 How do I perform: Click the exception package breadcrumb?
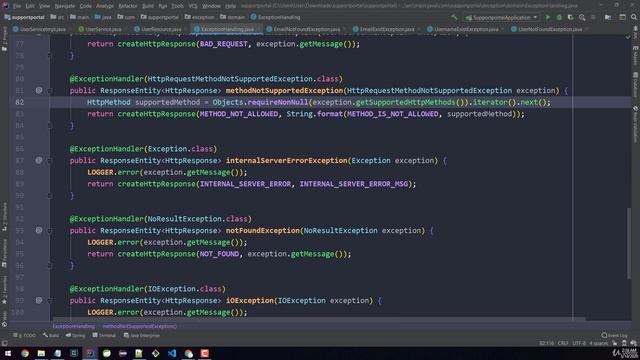point(199,17)
